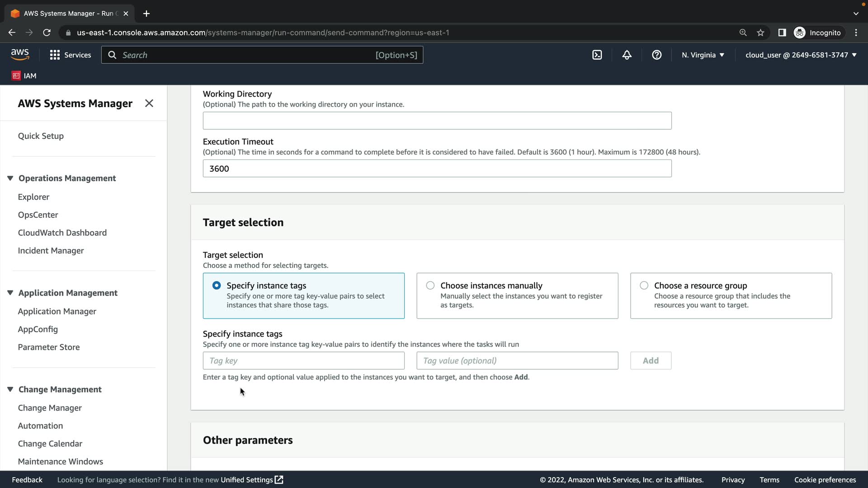Open the N. Virginia region dropdown
Image resolution: width=868 pixels, height=488 pixels.
pos(703,55)
